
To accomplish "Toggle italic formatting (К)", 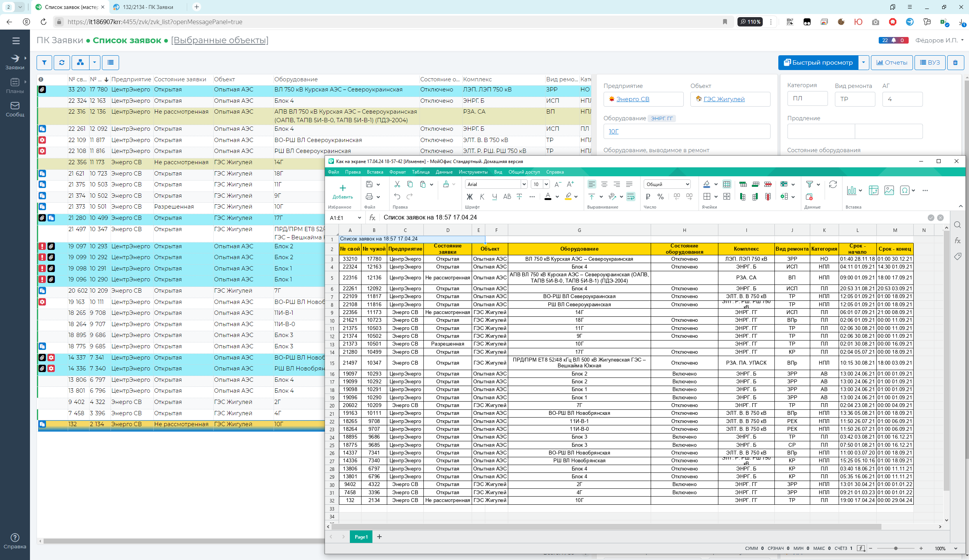I will click(x=482, y=197).
